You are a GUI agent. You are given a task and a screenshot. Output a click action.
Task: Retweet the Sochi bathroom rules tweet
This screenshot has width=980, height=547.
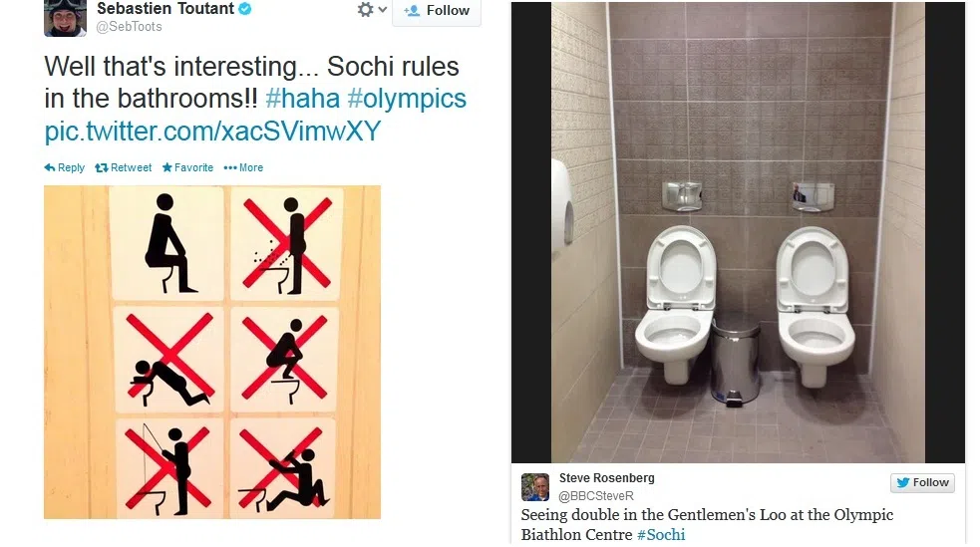point(124,167)
